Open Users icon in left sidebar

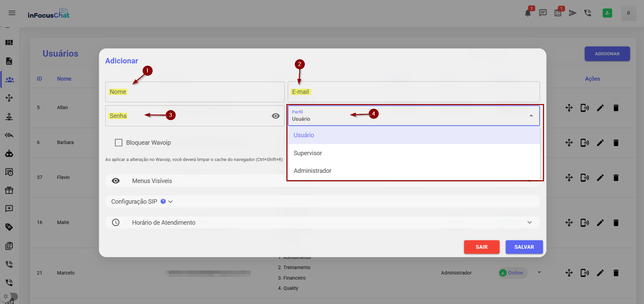[x=9, y=80]
